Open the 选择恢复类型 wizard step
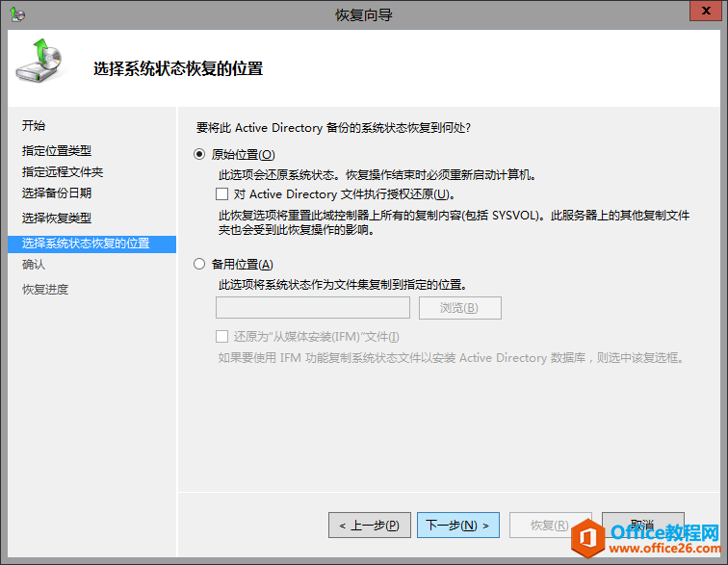The width and height of the screenshot is (728, 565). [57, 218]
